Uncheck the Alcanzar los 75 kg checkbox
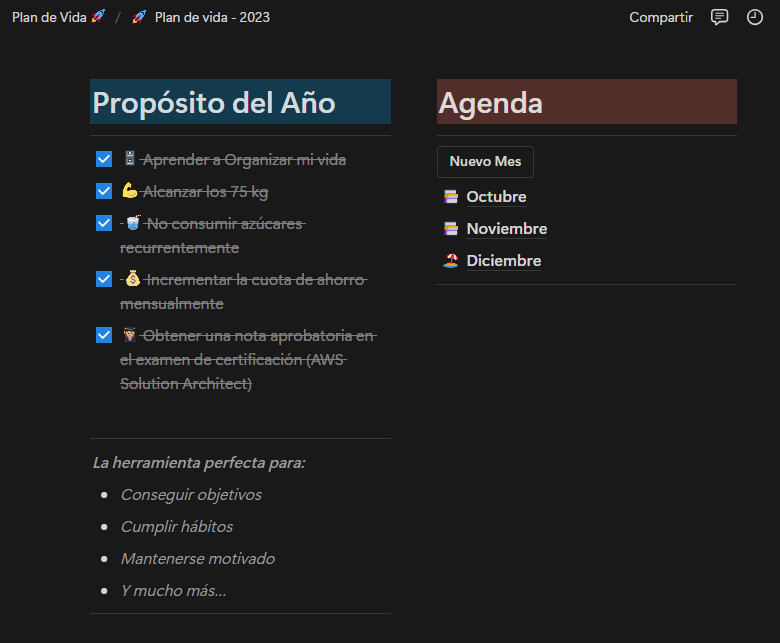780x643 pixels. [x=104, y=191]
